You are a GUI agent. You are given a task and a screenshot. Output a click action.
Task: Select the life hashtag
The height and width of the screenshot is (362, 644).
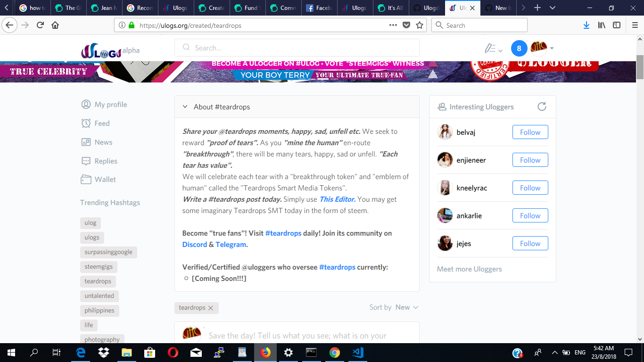coord(89,325)
